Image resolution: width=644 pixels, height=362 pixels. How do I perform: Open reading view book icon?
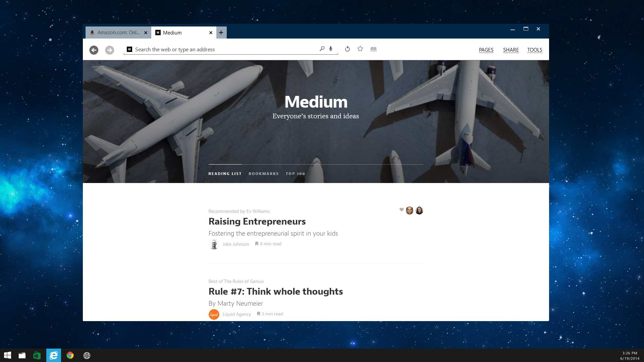point(373,49)
